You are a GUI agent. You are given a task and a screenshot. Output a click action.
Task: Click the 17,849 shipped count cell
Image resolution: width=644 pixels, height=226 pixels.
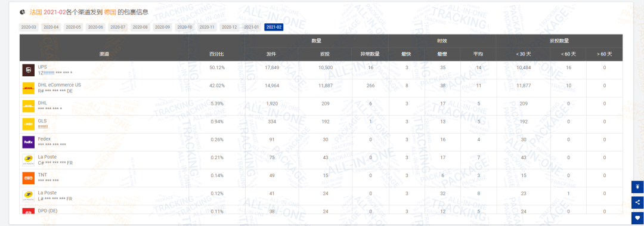pyautogui.click(x=273, y=67)
